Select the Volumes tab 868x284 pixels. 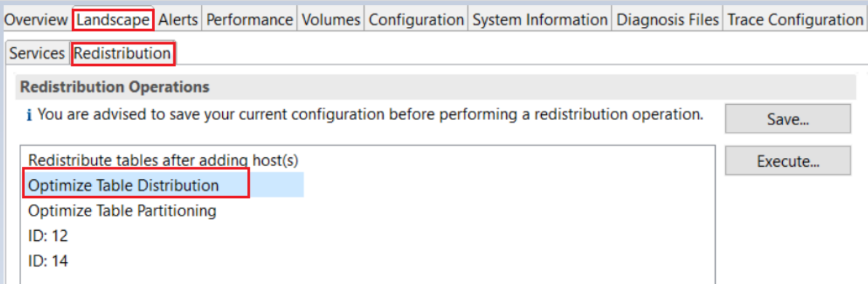331,20
